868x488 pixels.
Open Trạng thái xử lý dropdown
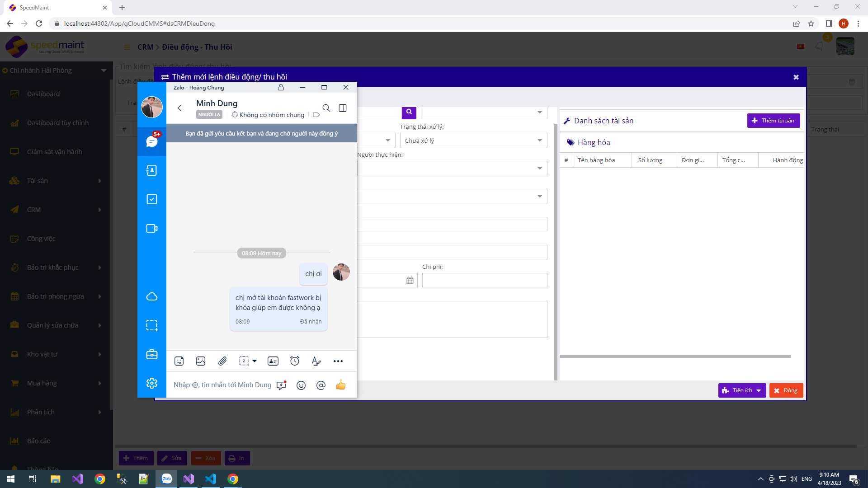click(473, 141)
